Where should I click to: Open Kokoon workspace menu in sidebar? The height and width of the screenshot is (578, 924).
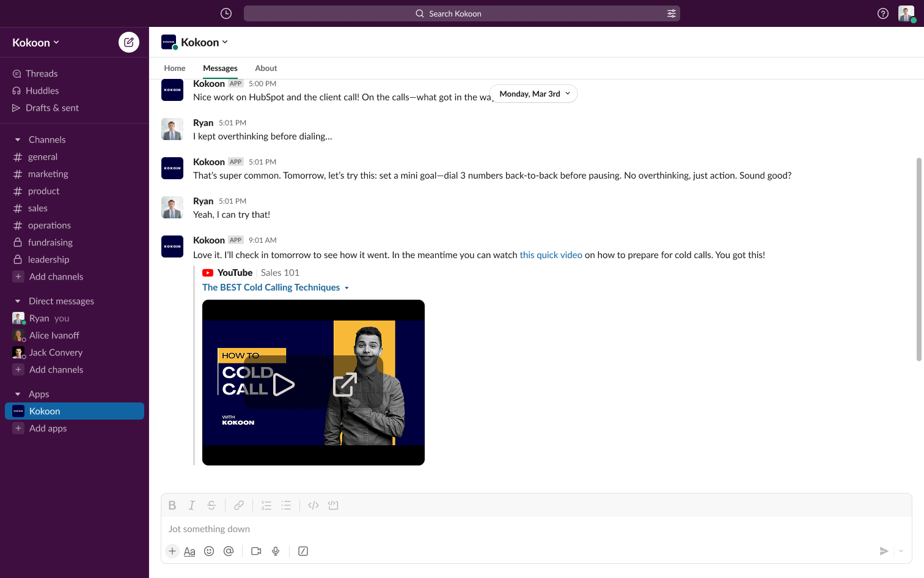click(36, 42)
